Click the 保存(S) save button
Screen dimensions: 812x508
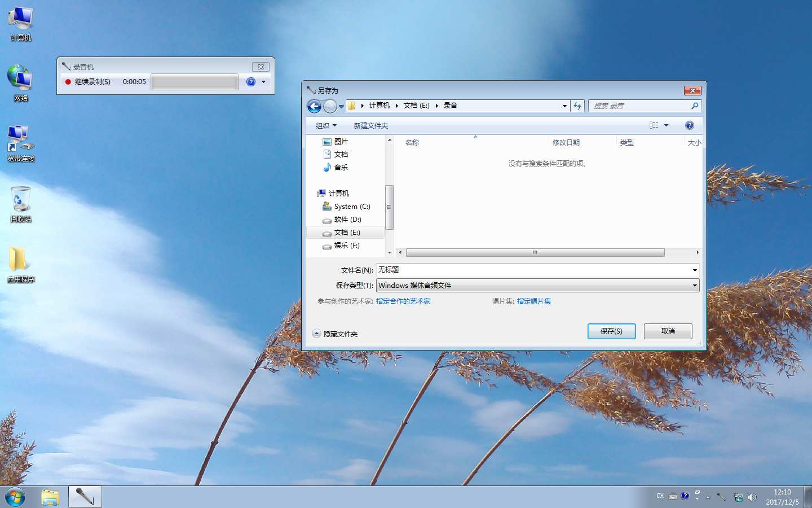pos(611,331)
